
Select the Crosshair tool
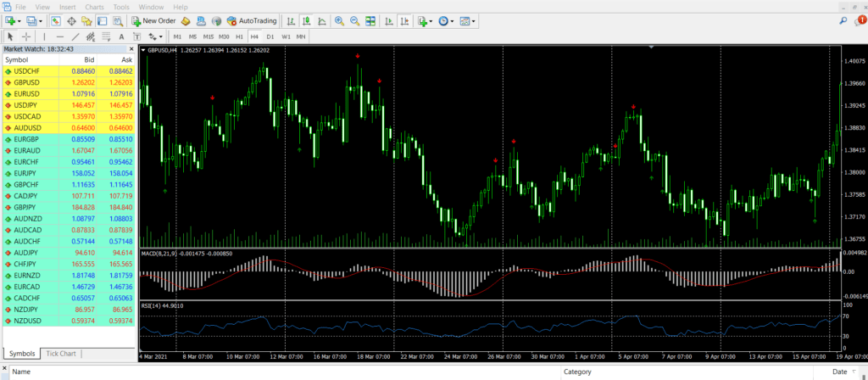click(25, 36)
